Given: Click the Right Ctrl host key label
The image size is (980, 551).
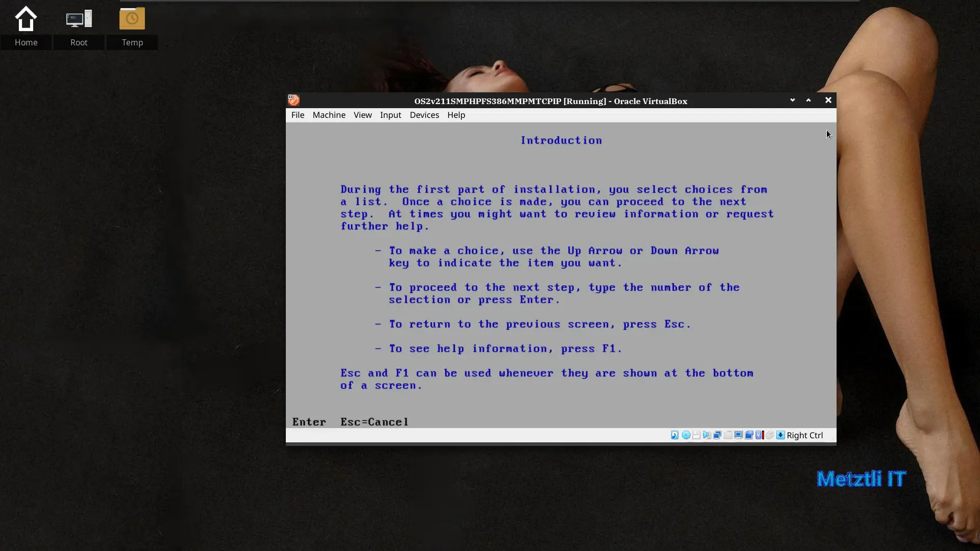Looking at the screenshot, I should 804,435.
